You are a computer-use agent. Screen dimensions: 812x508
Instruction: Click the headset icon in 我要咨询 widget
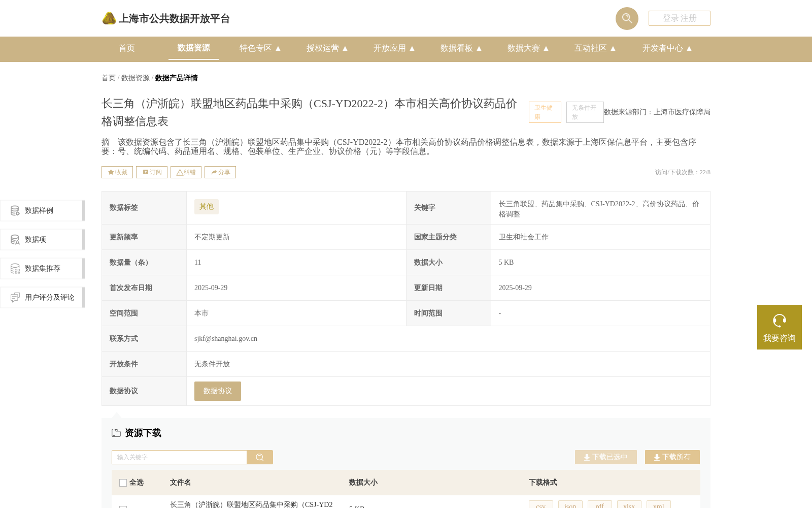780,321
